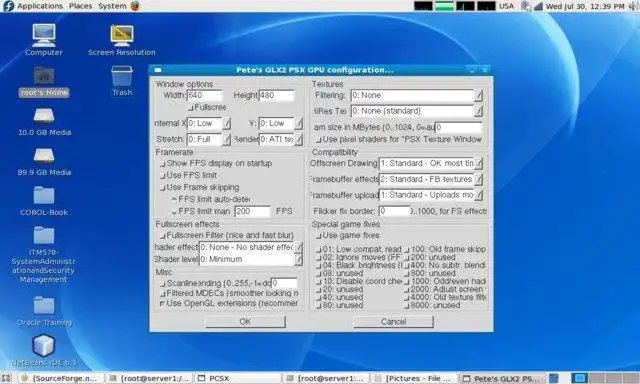Open the Screen Resolution desktop icon
This screenshot has height=384, width=640.
point(122,40)
